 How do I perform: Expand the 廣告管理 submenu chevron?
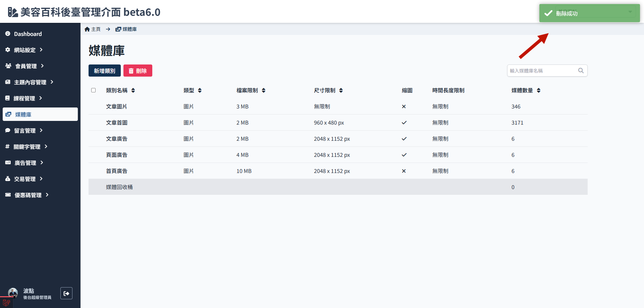42,163
